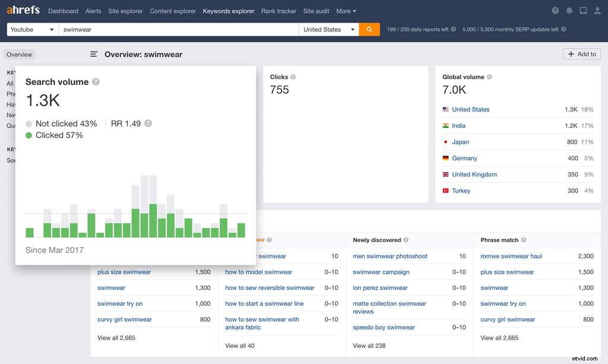Image resolution: width=608 pixels, height=364 pixels.
Task: Click the Add to button
Action: [581, 54]
